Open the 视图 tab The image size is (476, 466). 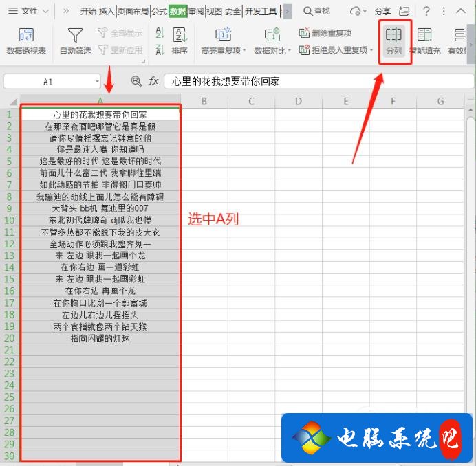pyautogui.click(x=215, y=12)
